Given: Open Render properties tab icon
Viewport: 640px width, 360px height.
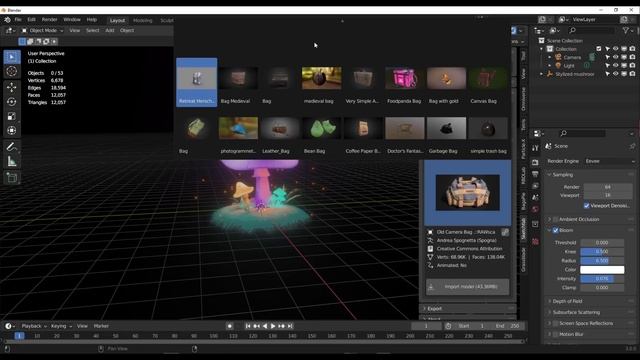Looking at the screenshot, I should (535, 162).
